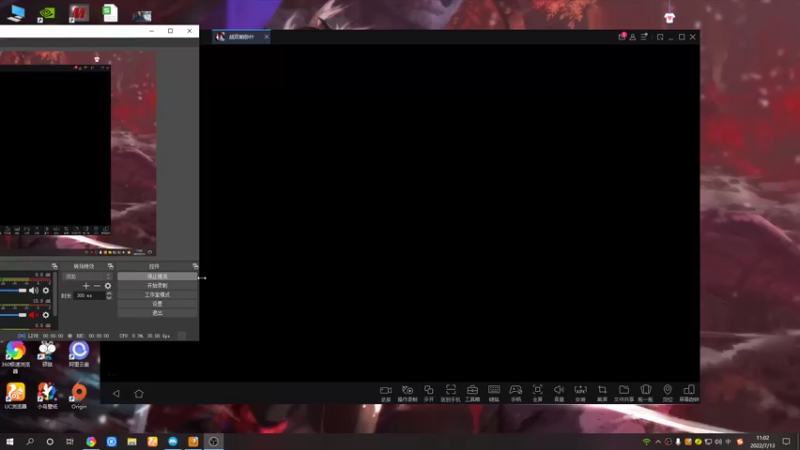Open the OBS transition type dropdown
Image resolution: width=800 pixels, height=450 pixels.
coord(87,276)
